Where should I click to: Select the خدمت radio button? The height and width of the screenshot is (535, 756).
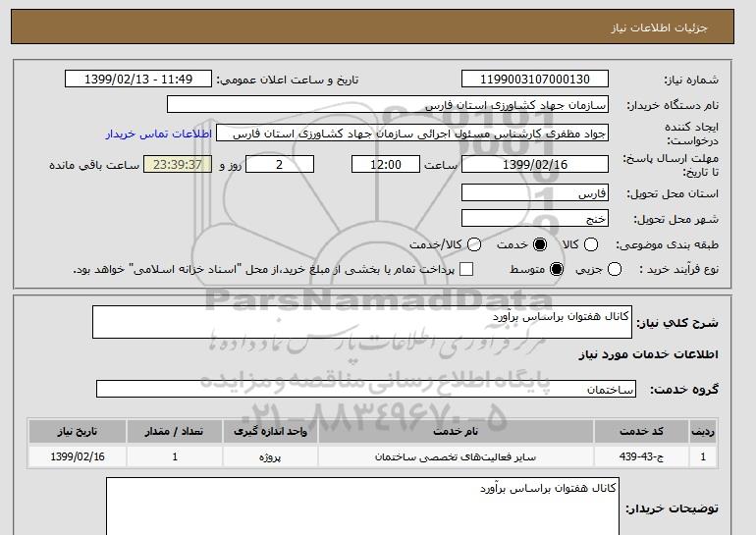click(x=540, y=244)
